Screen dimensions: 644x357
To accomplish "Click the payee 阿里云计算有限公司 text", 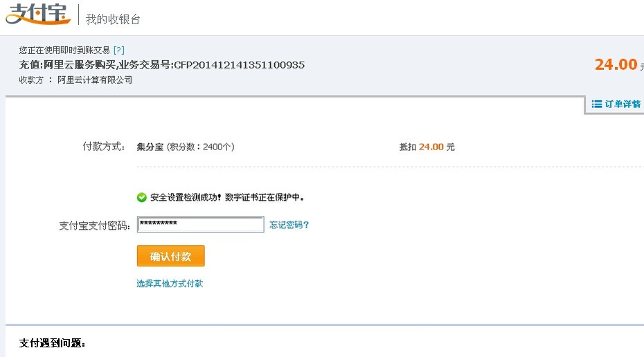I will pos(95,80).
